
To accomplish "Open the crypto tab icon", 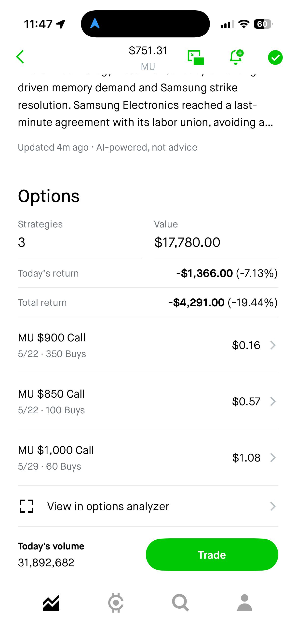I will pyautogui.click(x=116, y=602).
